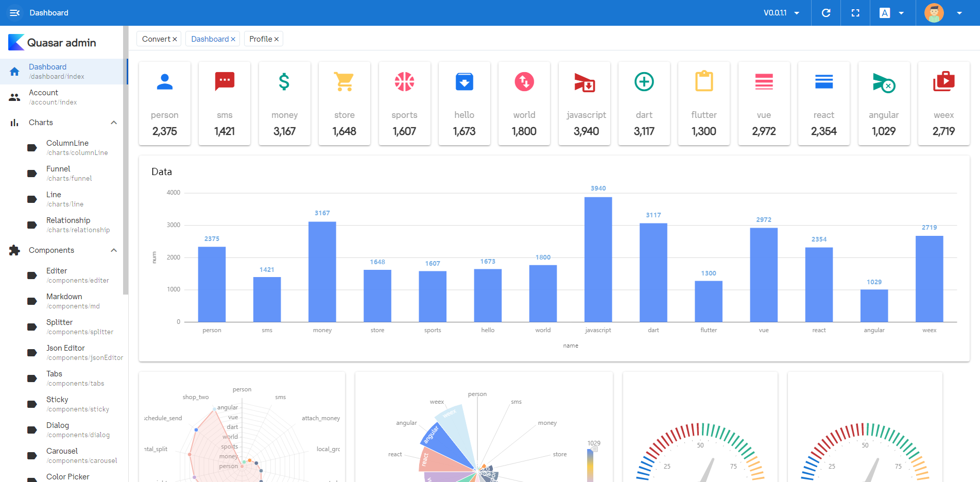Close the Convert tab

pyautogui.click(x=175, y=39)
